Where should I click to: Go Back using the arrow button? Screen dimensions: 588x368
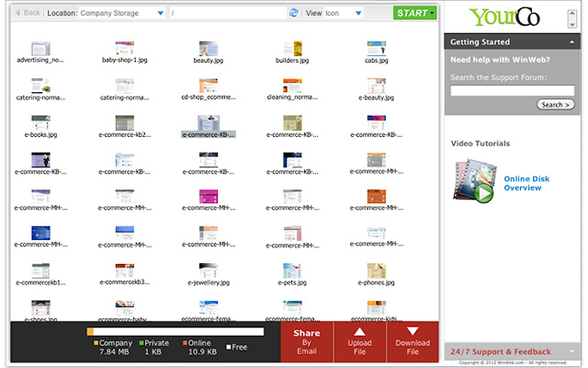(28, 13)
